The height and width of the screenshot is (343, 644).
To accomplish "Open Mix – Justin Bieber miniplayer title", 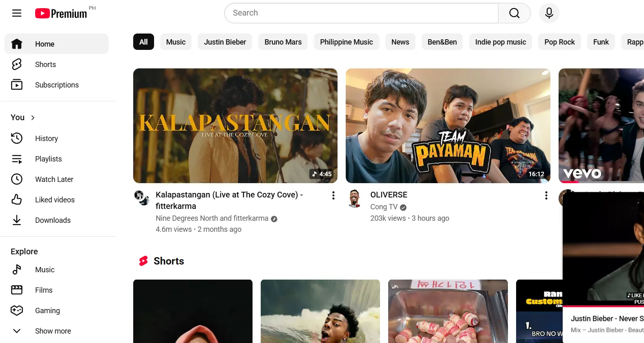I will click(x=607, y=330).
